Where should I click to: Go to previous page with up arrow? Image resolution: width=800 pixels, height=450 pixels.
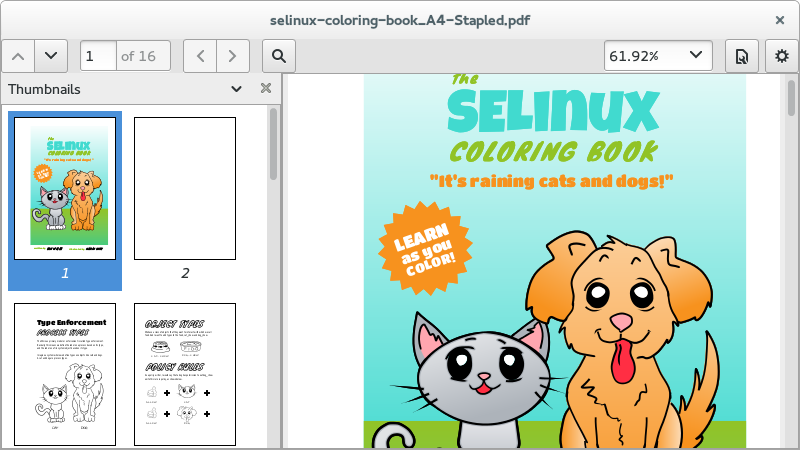pos(18,56)
